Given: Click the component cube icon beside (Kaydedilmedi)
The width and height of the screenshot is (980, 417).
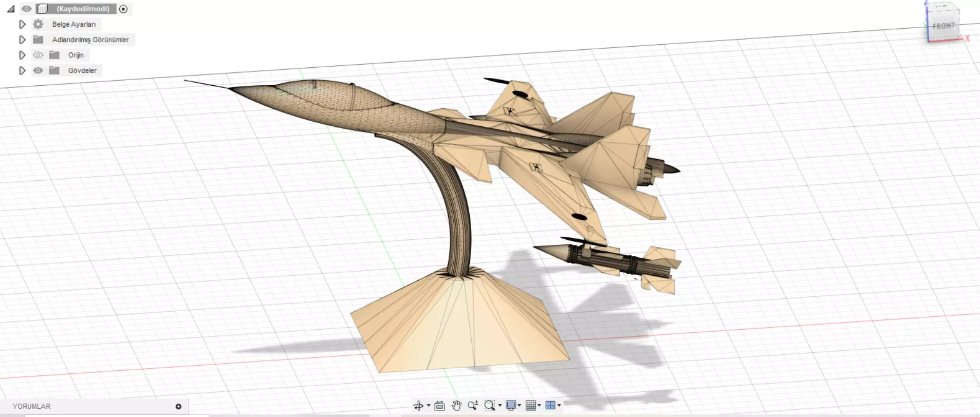Looking at the screenshot, I should (43, 9).
